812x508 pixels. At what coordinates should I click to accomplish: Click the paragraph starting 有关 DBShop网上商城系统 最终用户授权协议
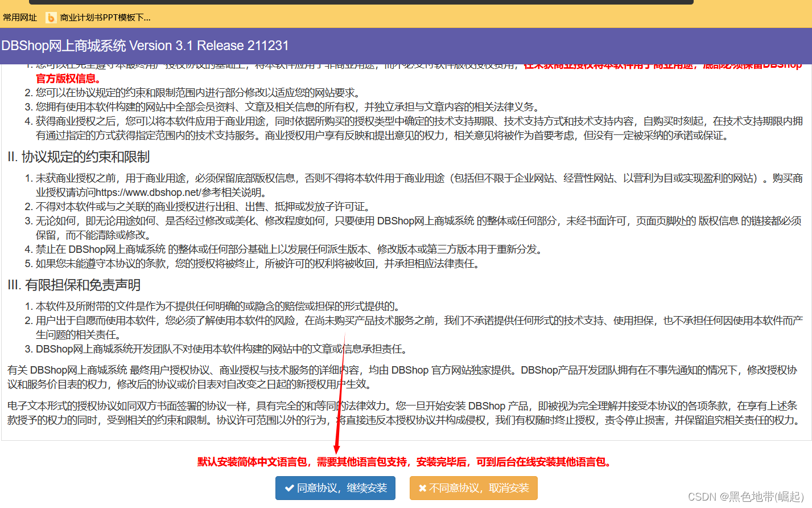coord(402,377)
